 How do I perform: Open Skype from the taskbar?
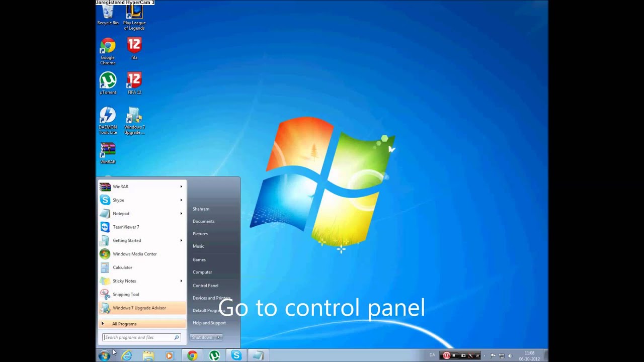tap(236, 355)
